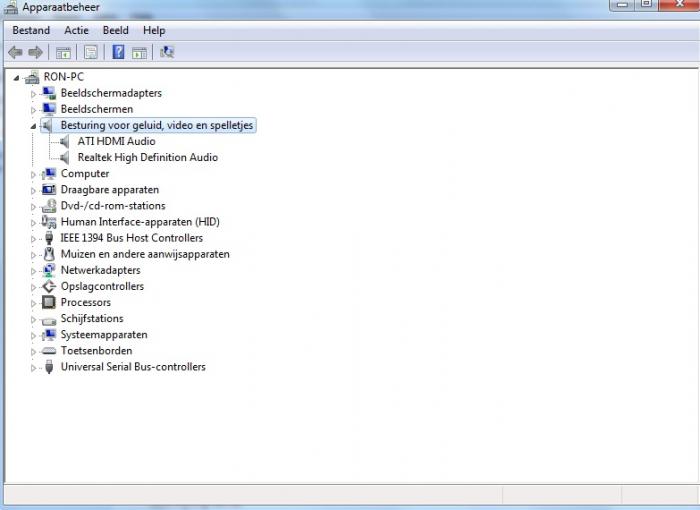Viewport: 700px width, 510px height.
Task: Select the Beeldschermadapters label
Action: [111, 93]
